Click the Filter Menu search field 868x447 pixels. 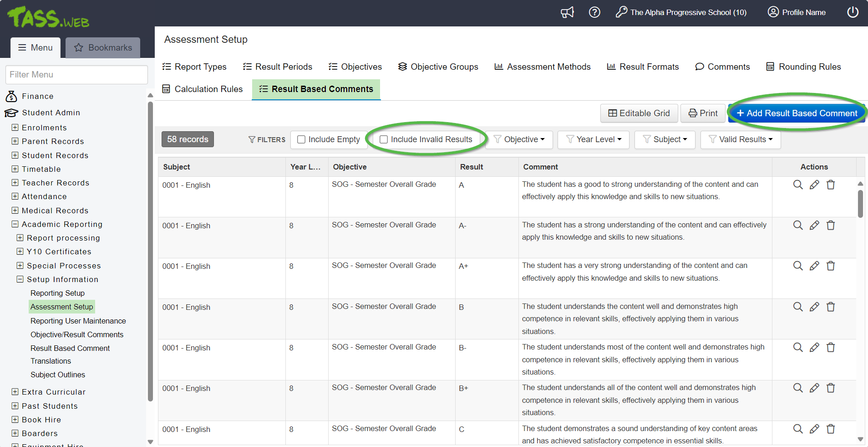pyautogui.click(x=76, y=75)
